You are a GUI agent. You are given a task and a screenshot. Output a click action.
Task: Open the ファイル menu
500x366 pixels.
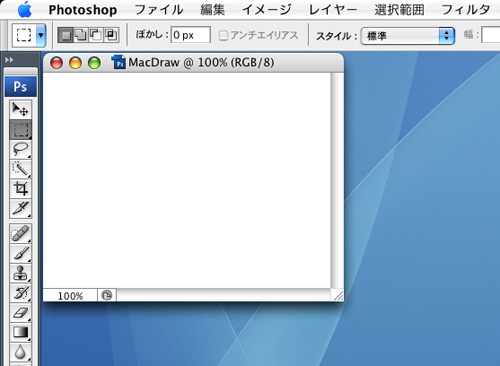pos(159,10)
